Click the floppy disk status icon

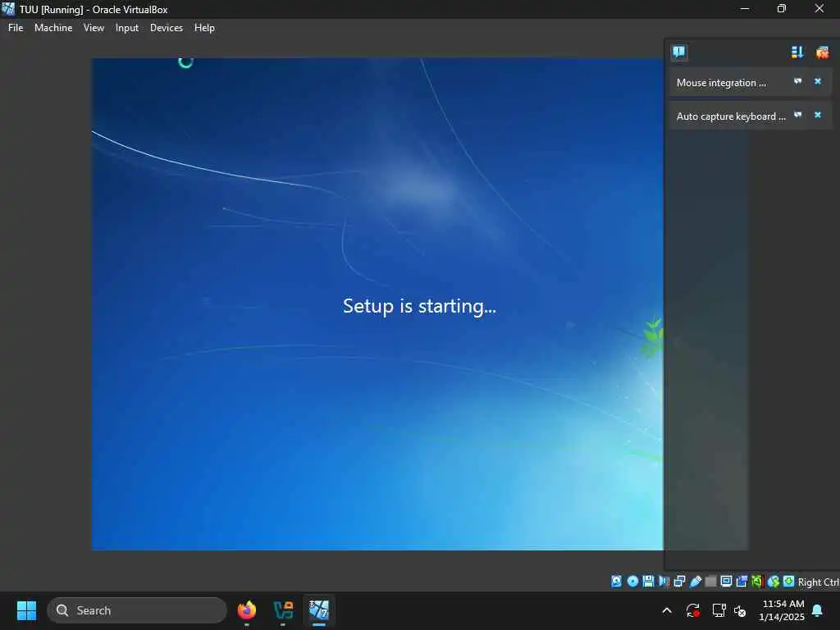click(x=648, y=582)
